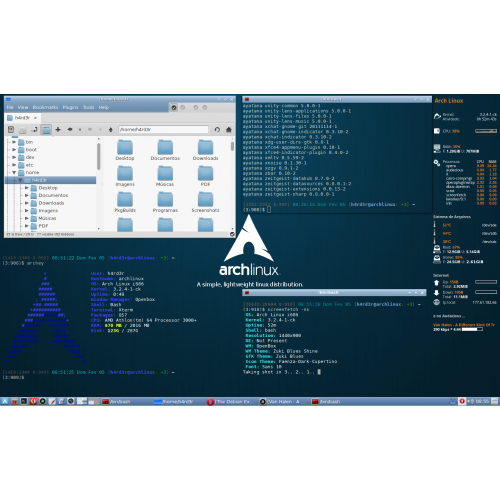Screen dimensions: 500x500
Task: Open the Tools menu
Action: pyautogui.click(x=89, y=107)
